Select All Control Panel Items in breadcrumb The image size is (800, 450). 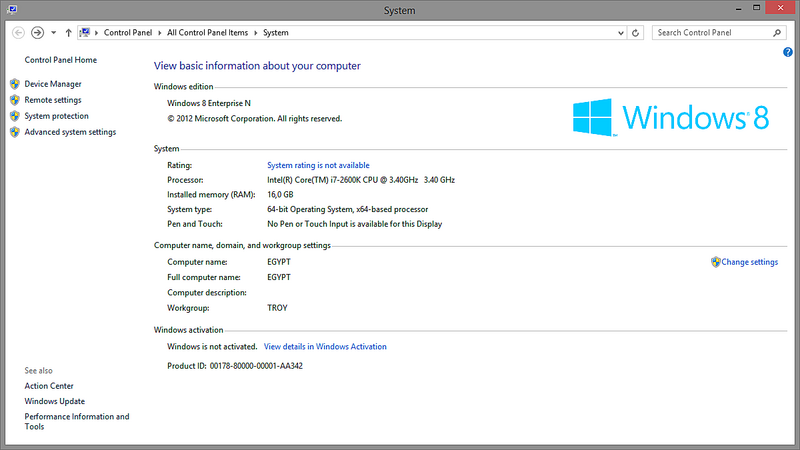[x=208, y=33]
